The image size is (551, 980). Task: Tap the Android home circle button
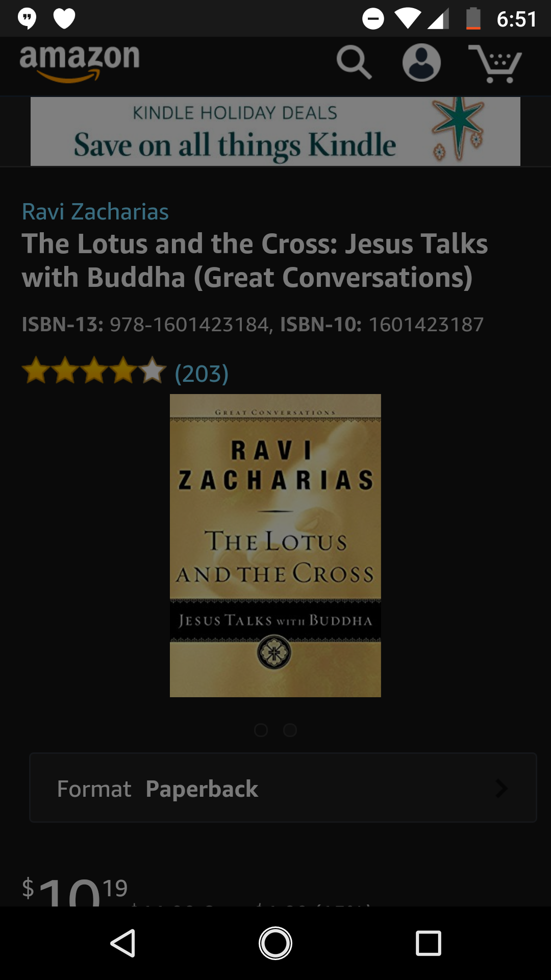tap(275, 943)
